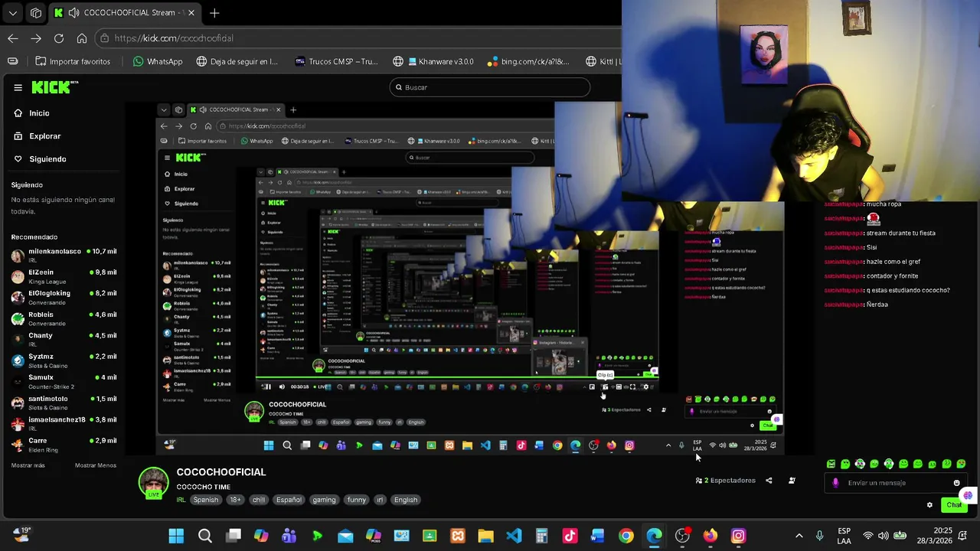
Task: Open Importar favoritos bookmark
Action: point(73,61)
